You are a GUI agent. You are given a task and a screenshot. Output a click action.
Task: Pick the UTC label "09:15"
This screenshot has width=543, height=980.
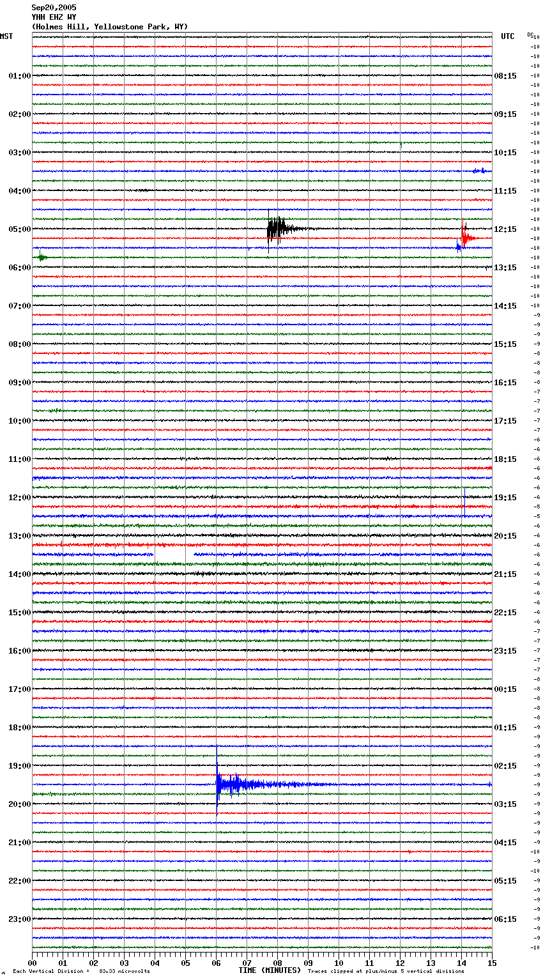pos(505,114)
